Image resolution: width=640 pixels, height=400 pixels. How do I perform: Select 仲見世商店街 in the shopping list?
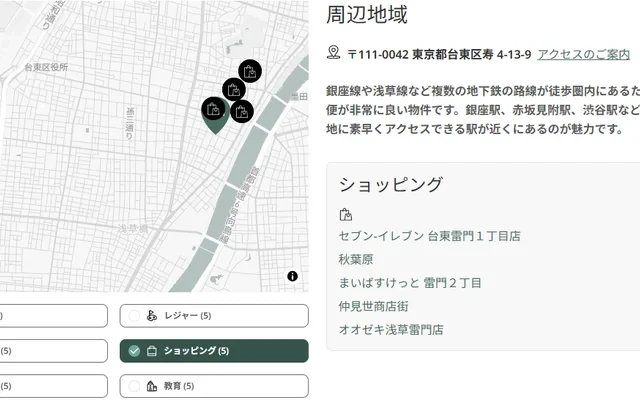tap(373, 306)
